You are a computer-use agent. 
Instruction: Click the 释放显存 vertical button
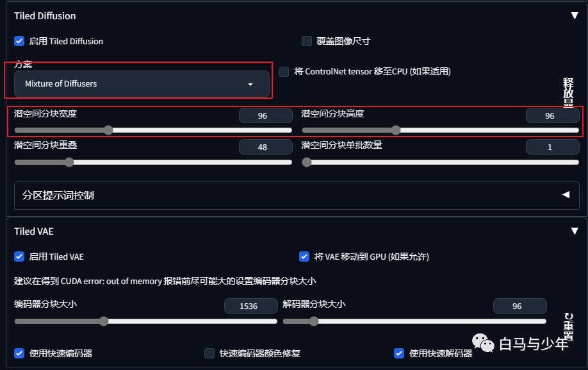coord(568,92)
